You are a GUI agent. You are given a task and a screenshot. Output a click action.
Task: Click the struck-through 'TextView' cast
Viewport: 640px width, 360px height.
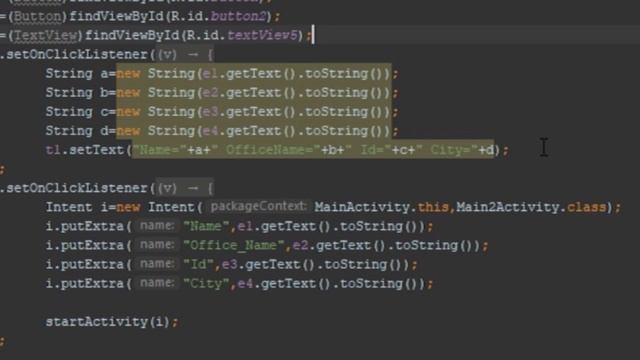pyautogui.click(x=45, y=36)
